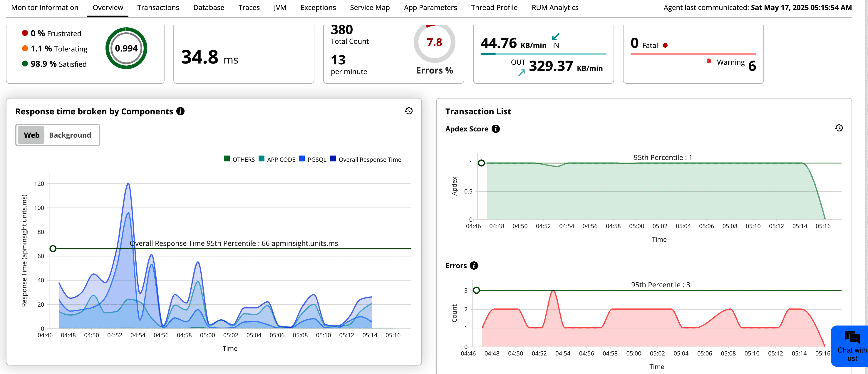
Task: Open history icon in Transaction List panel
Action: coord(838,128)
